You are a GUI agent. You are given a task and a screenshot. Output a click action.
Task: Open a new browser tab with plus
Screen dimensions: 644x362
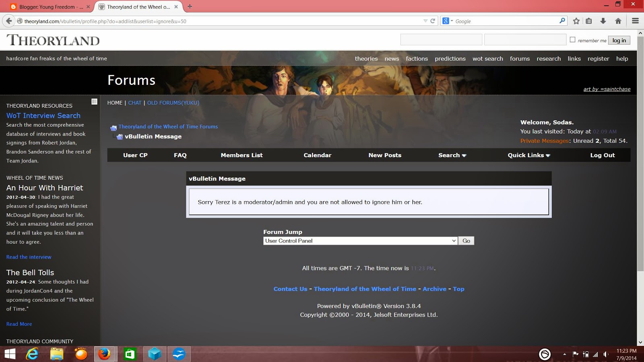click(190, 6)
